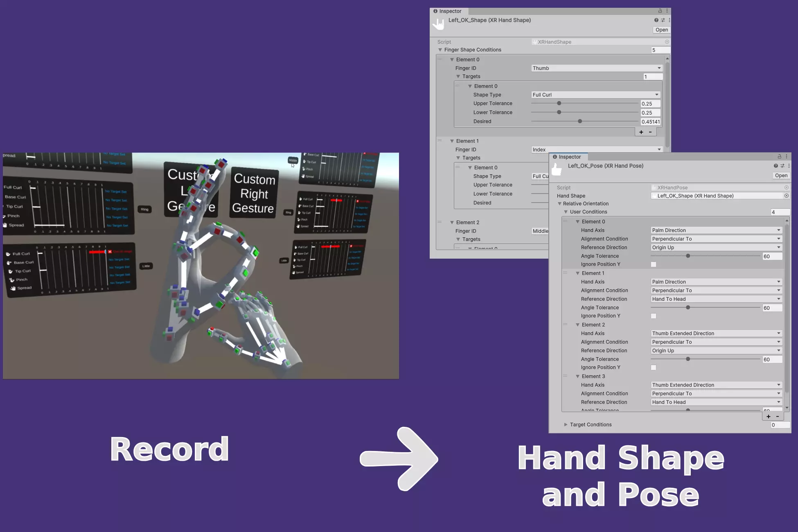
Task: Click the padlock icon on the Inspector tab
Action: click(660, 11)
